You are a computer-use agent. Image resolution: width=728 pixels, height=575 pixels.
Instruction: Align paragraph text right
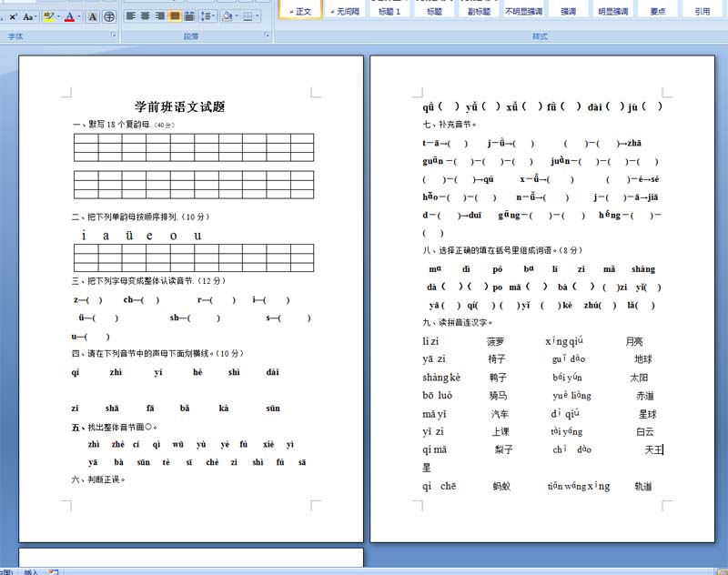pos(160,16)
